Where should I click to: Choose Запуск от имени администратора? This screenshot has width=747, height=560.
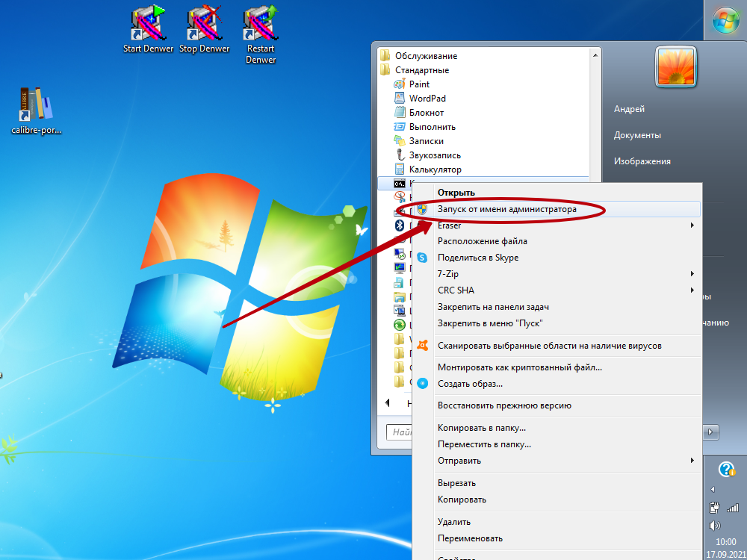[x=506, y=209]
